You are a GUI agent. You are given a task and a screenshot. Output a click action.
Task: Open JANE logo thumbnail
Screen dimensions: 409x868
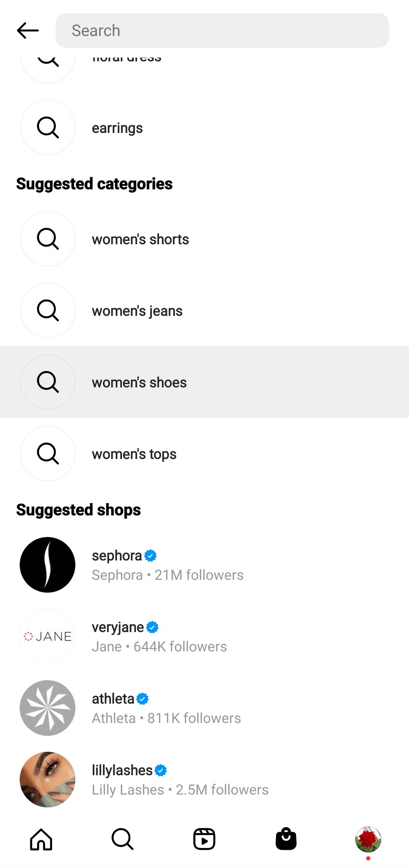(x=48, y=636)
